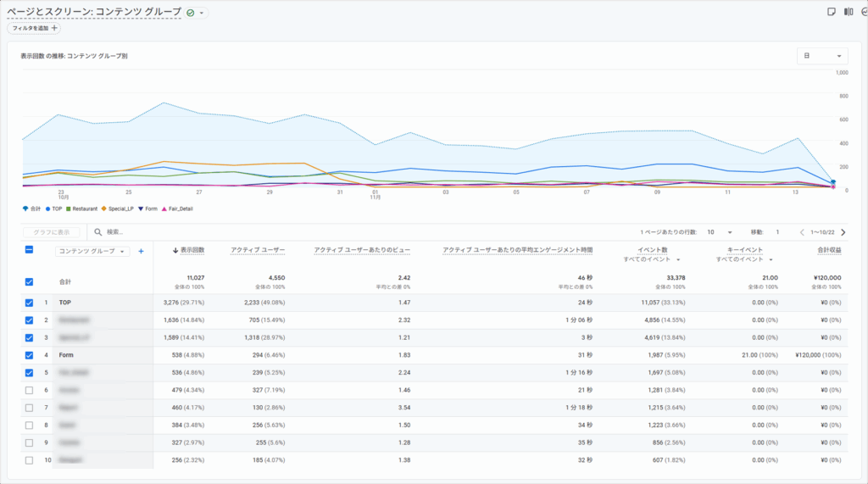
Task: Check the checkbox for row 6
Action: click(x=30, y=390)
